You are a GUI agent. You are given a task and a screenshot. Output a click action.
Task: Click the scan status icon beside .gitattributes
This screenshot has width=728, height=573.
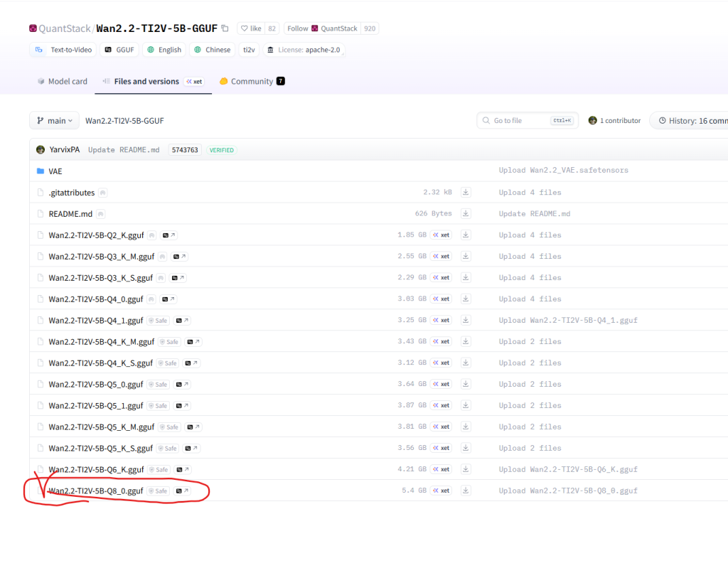pyautogui.click(x=103, y=193)
